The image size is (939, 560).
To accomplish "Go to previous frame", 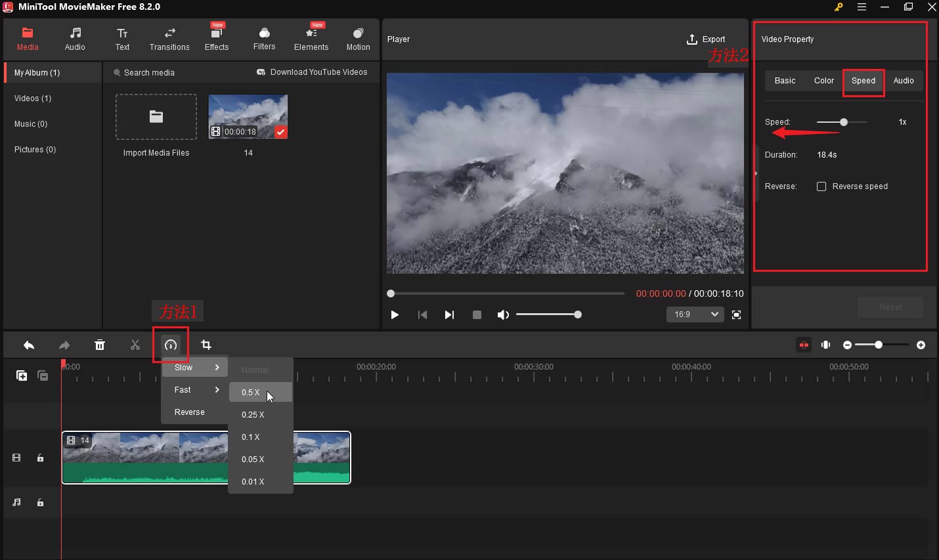I will click(422, 315).
